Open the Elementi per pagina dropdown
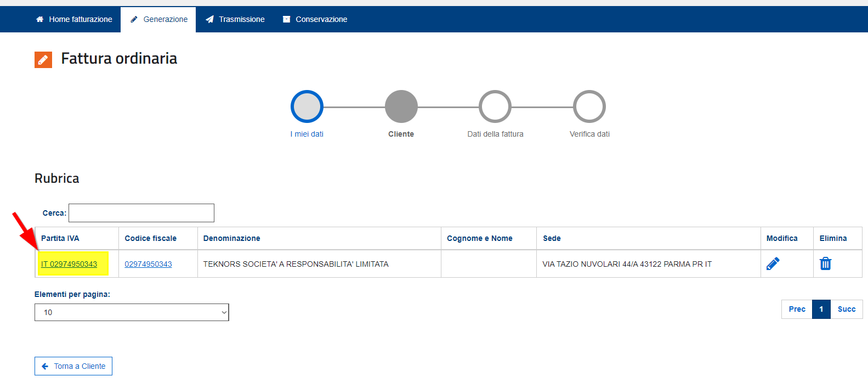Screen dimensions: 868x382 (x=132, y=312)
